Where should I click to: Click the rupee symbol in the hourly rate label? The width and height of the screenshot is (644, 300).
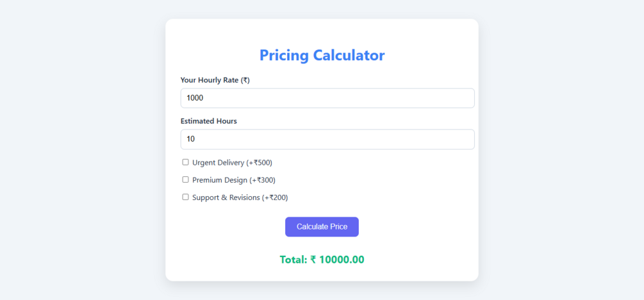245,80
